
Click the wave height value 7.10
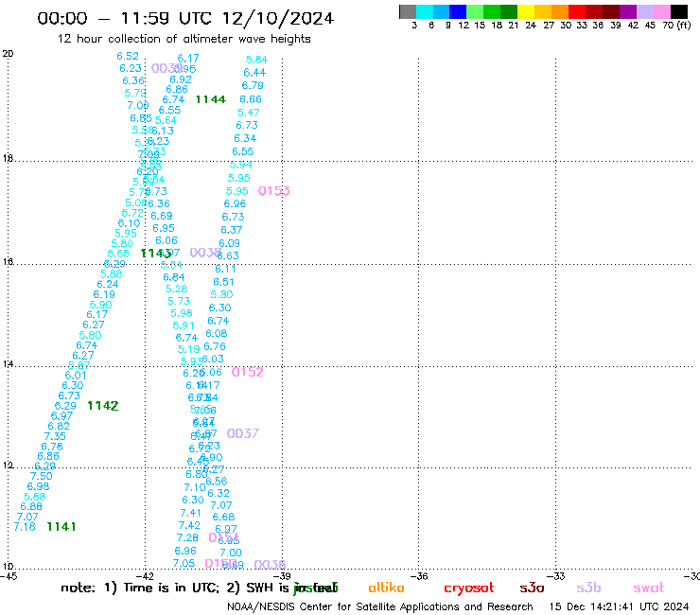195,487
